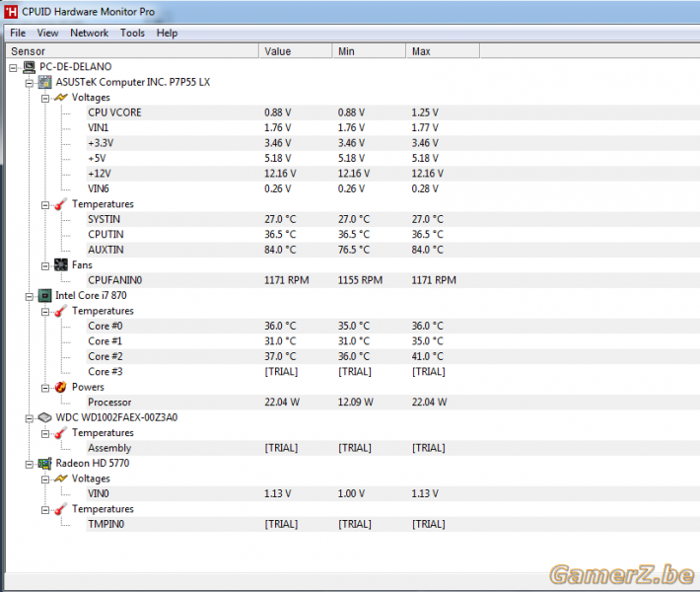Select the AUXTIN temperature row
Viewport: 700px width, 592px height.
(x=392, y=250)
